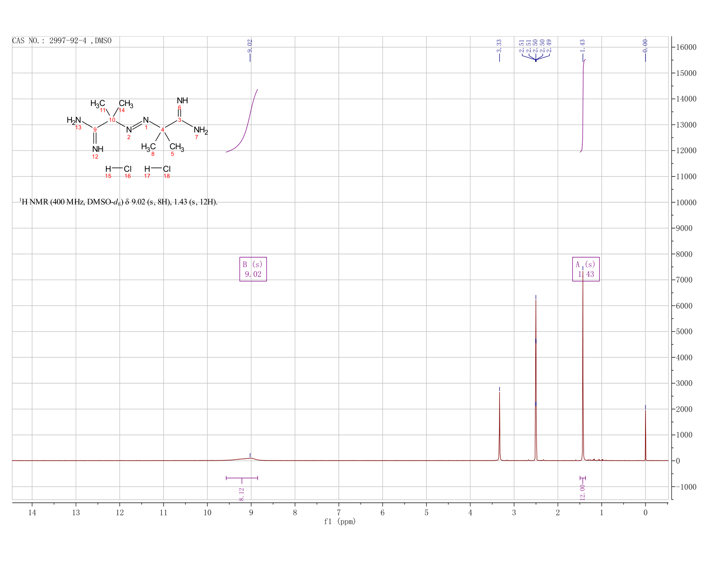The height and width of the screenshot is (563, 728).
Task: Click the CH3 group numbered 5
Action: coord(176,147)
